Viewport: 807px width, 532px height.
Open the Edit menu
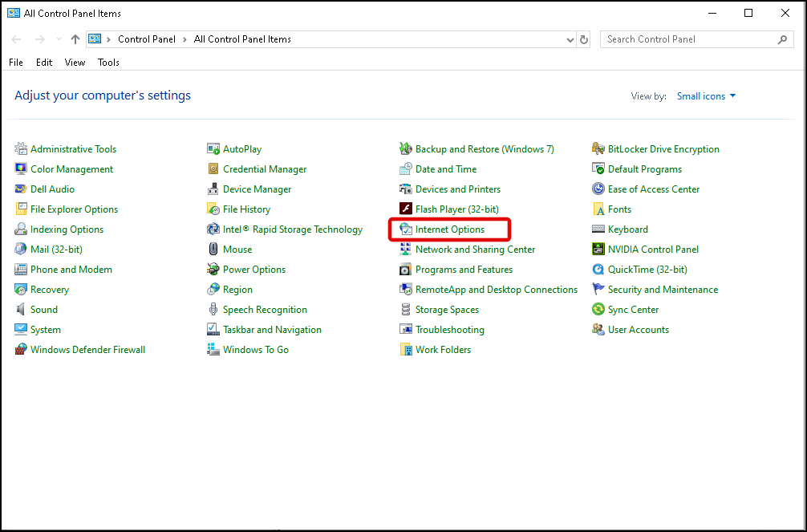[44, 63]
